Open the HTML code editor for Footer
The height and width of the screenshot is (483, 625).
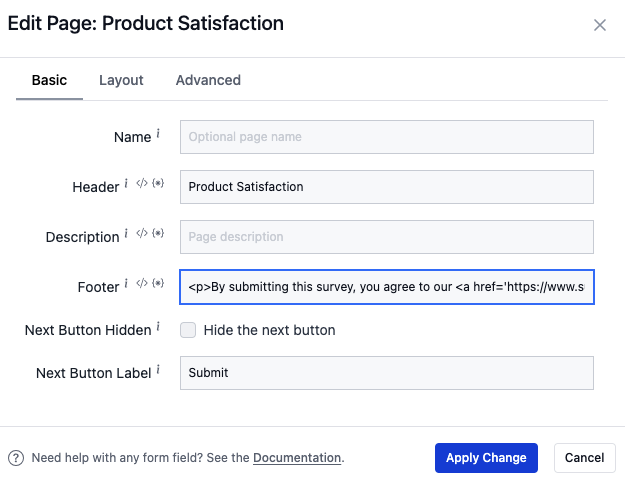(142, 285)
